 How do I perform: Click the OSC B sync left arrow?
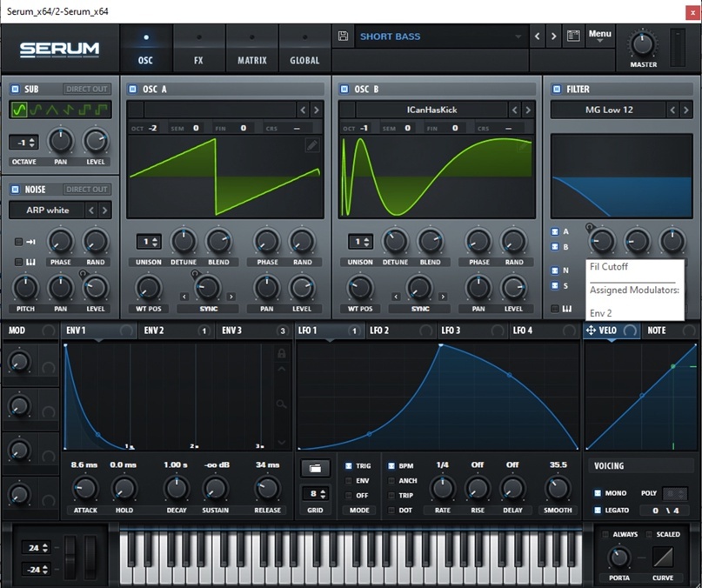click(x=396, y=297)
